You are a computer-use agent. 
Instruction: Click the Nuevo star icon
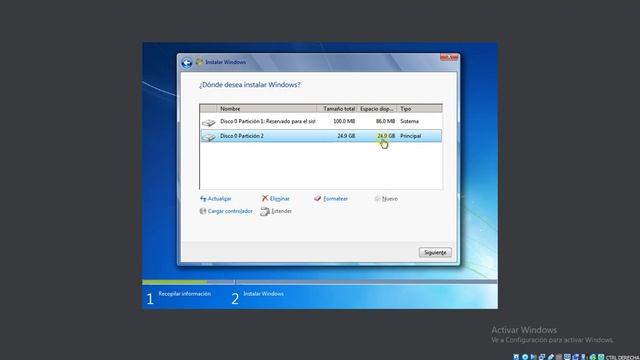[x=377, y=198]
